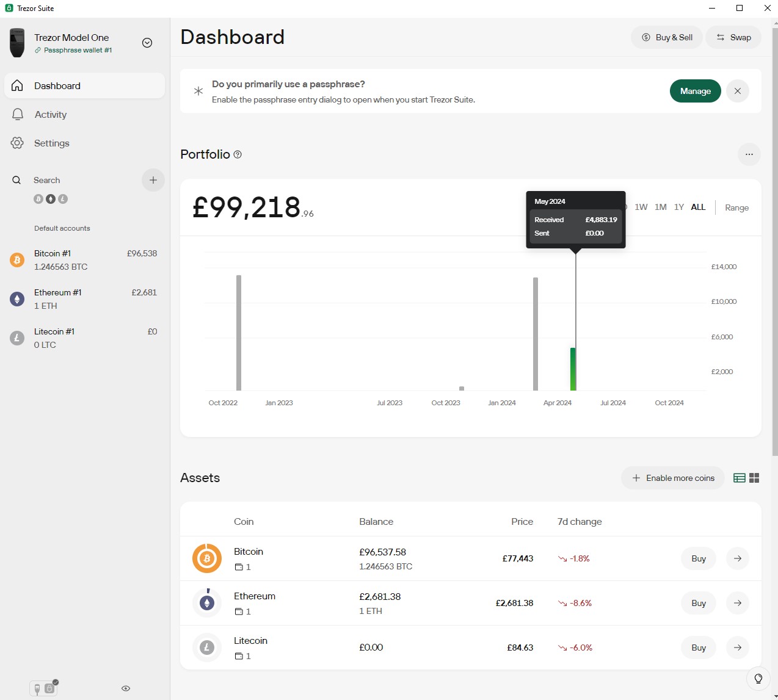778x700 pixels.
Task: Click Manage on the passphrase banner
Action: point(696,91)
